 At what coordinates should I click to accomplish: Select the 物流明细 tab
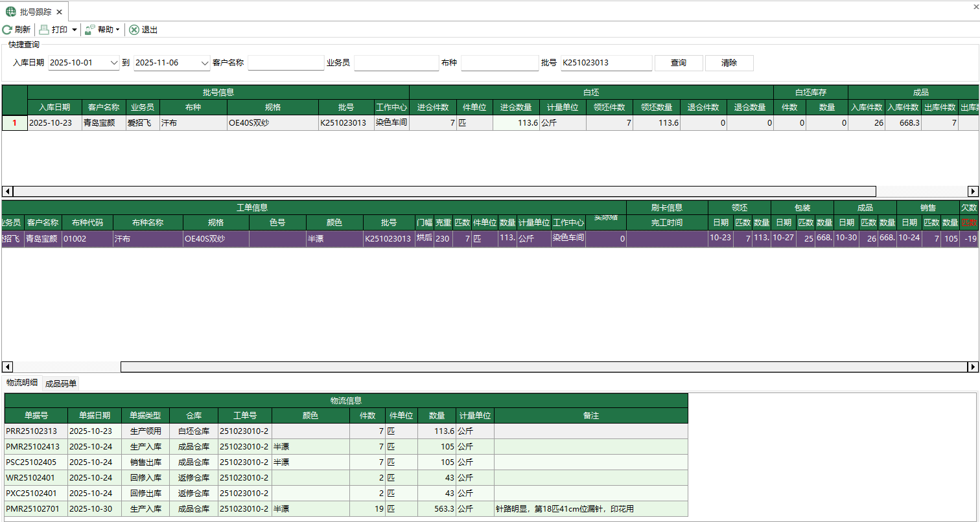click(22, 383)
